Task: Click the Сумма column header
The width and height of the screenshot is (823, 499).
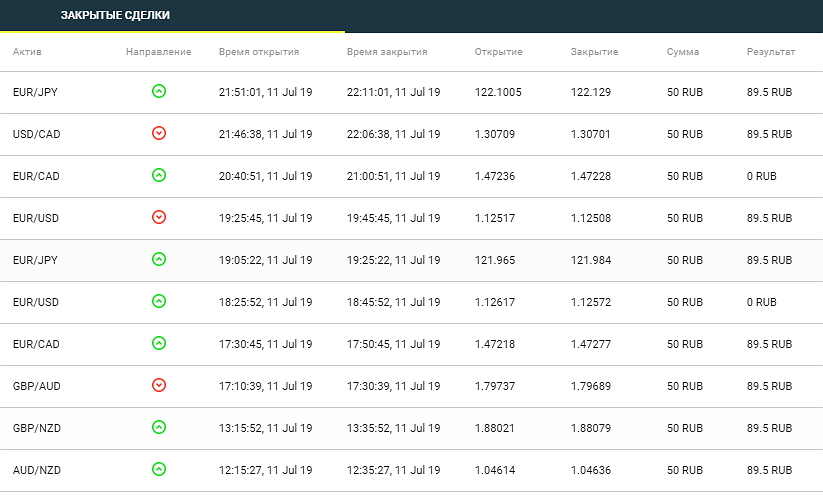Action: coord(683,52)
